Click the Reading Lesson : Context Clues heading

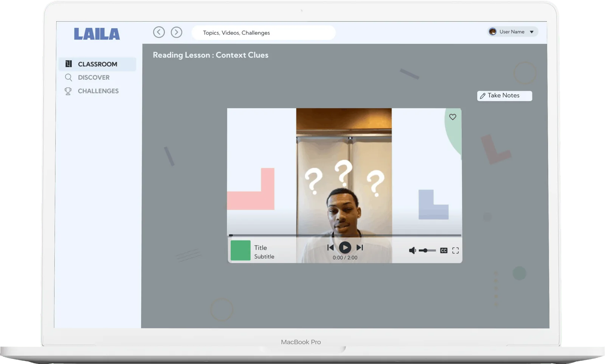click(x=211, y=55)
